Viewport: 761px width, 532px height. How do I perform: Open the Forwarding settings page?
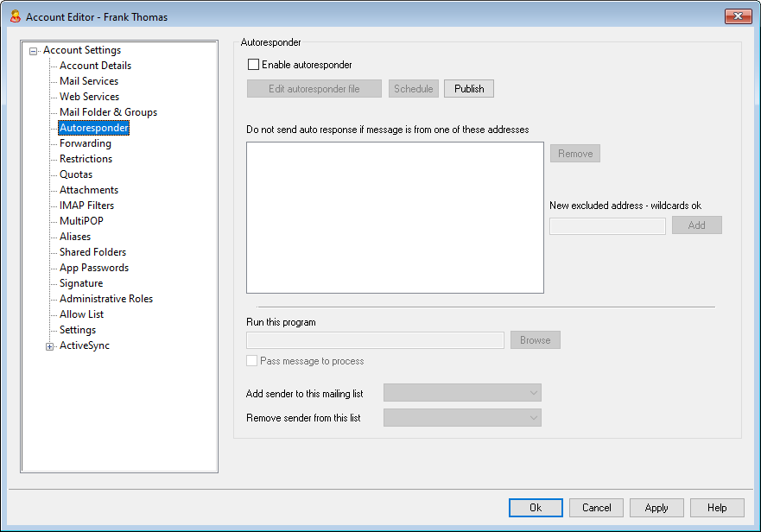click(85, 143)
